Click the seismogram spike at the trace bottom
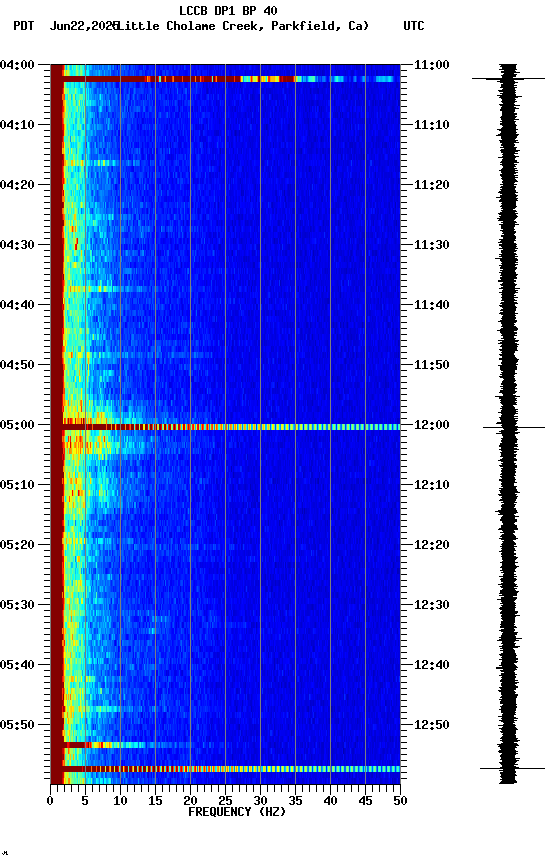 pyautogui.click(x=512, y=768)
